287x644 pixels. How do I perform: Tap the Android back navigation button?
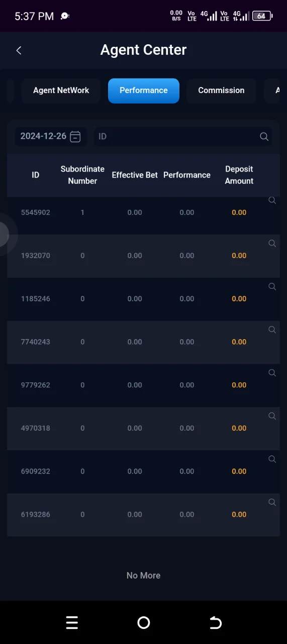(x=215, y=623)
